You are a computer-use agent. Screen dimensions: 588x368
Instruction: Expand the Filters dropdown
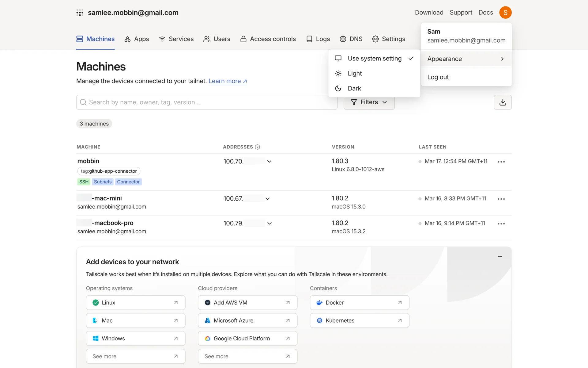[369, 102]
